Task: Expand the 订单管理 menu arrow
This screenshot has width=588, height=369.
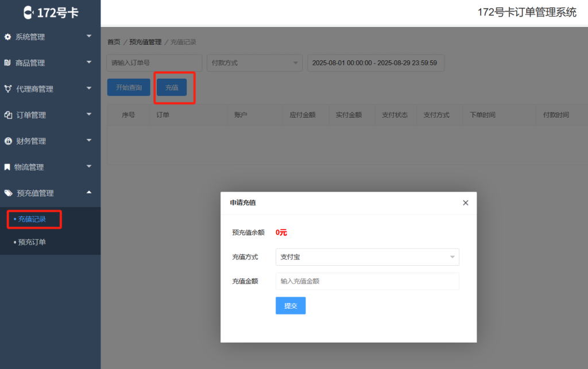Action: coord(89,114)
